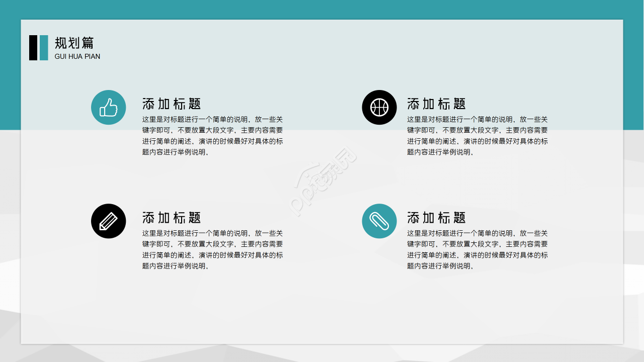The height and width of the screenshot is (362, 644).
Task: Select the description paragraph beside the pencil icon
Action: (212, 249)
